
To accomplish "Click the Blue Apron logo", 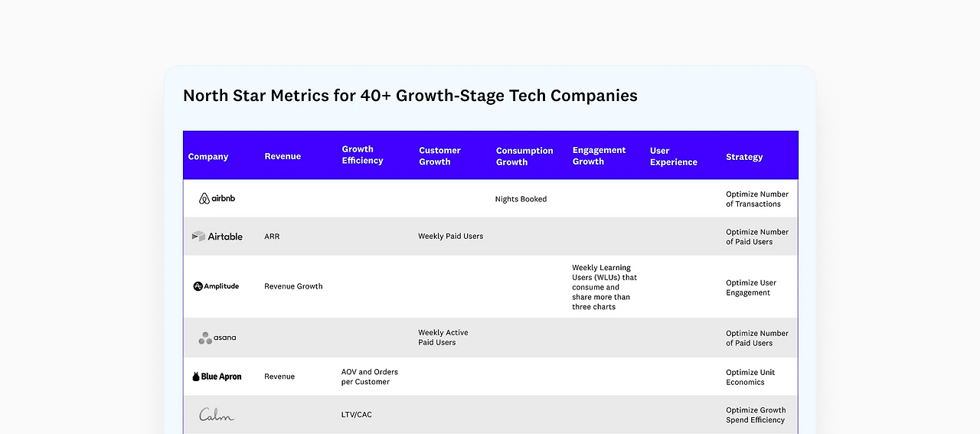I will (217, 377).
